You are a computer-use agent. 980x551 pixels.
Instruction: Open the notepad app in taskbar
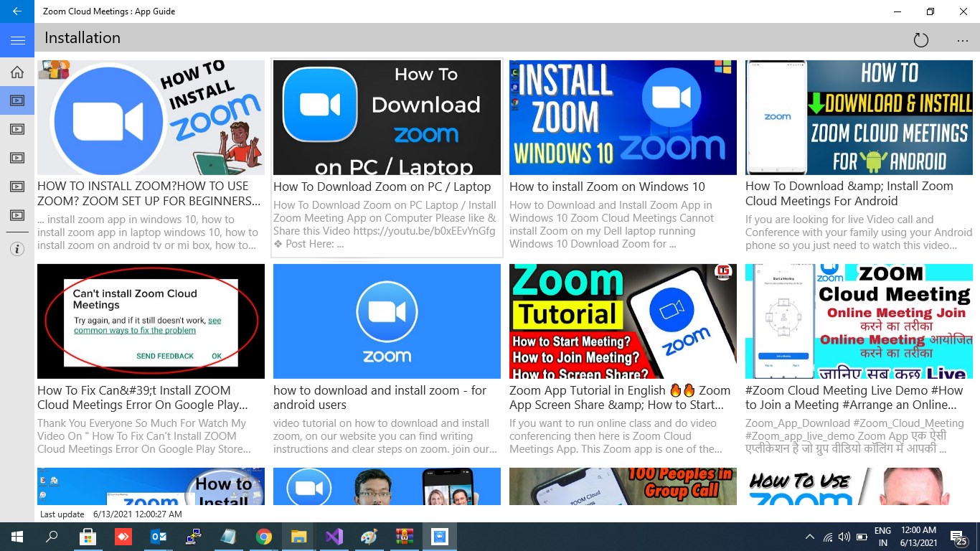(x=228, y=537)
